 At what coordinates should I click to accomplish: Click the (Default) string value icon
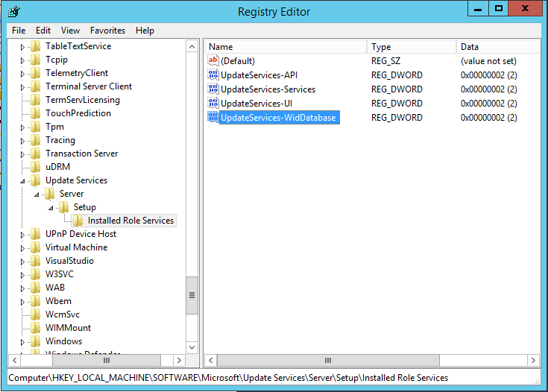click(x=212, y=60)
